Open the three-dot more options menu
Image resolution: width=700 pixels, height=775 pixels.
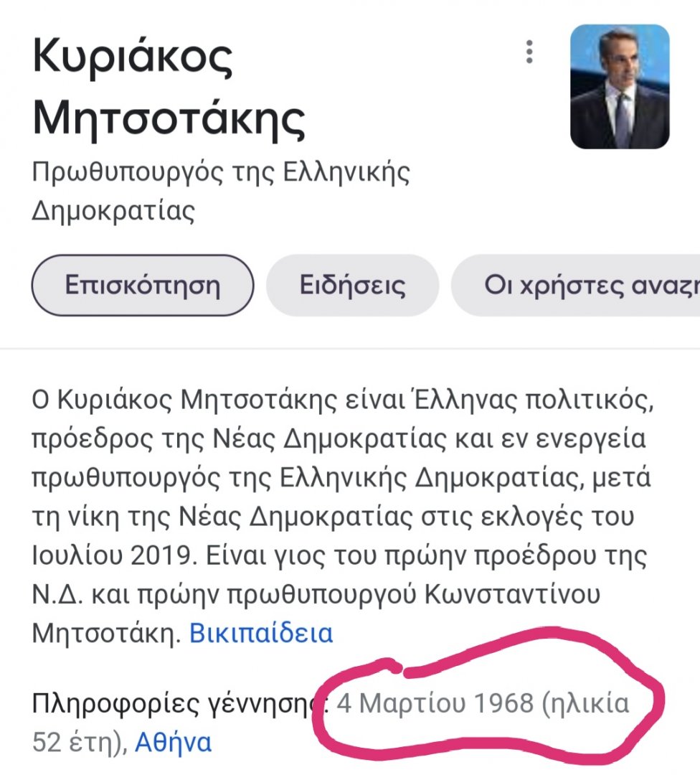(529, 52)
